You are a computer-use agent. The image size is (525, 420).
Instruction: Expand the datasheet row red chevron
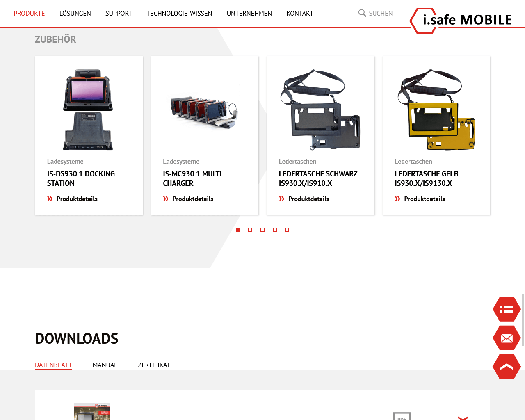[x=463, y=418]
